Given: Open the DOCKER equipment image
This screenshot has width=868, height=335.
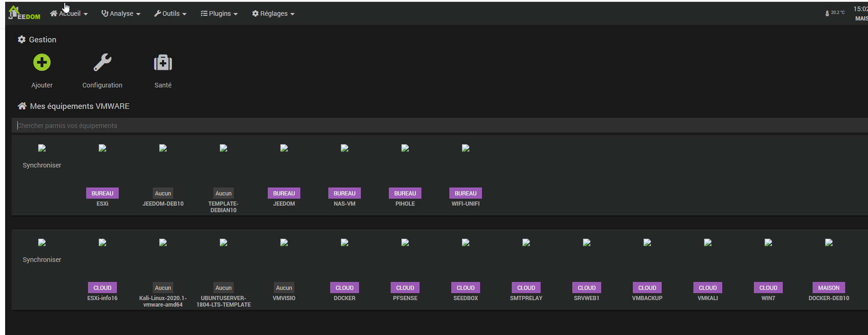Looking at the screenshot, I should (345, 243).
